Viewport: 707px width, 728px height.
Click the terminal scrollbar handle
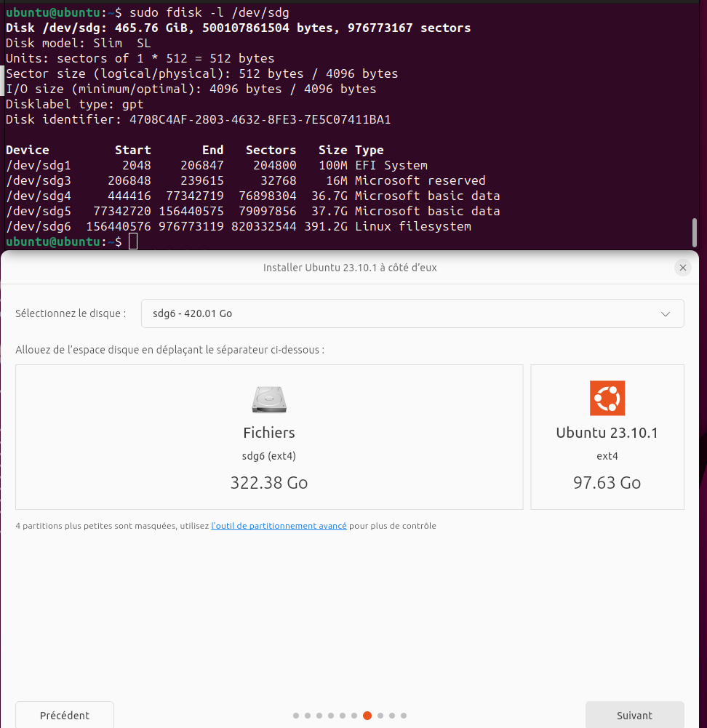point(695,232)
